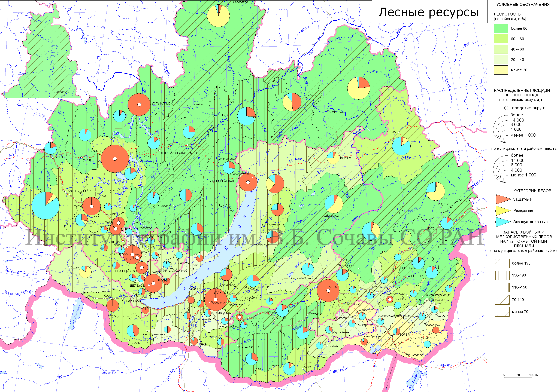Click the Ербогачен inset map
Image resolution: width=560 pixels, height=392 pixels.
point(43,49)
